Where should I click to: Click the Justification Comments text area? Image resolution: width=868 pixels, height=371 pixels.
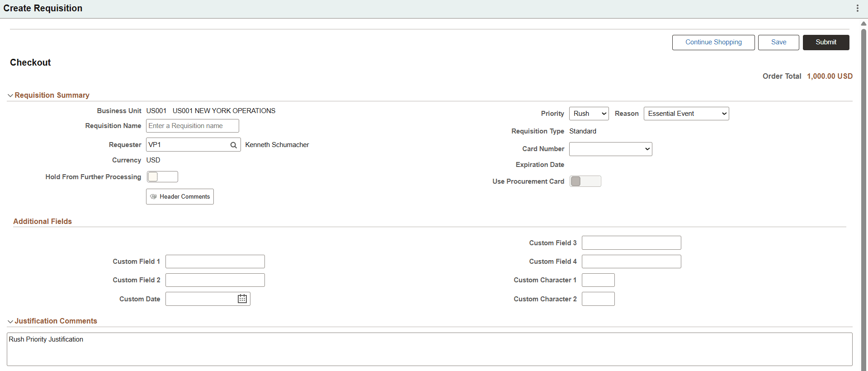tap(429, 349)
